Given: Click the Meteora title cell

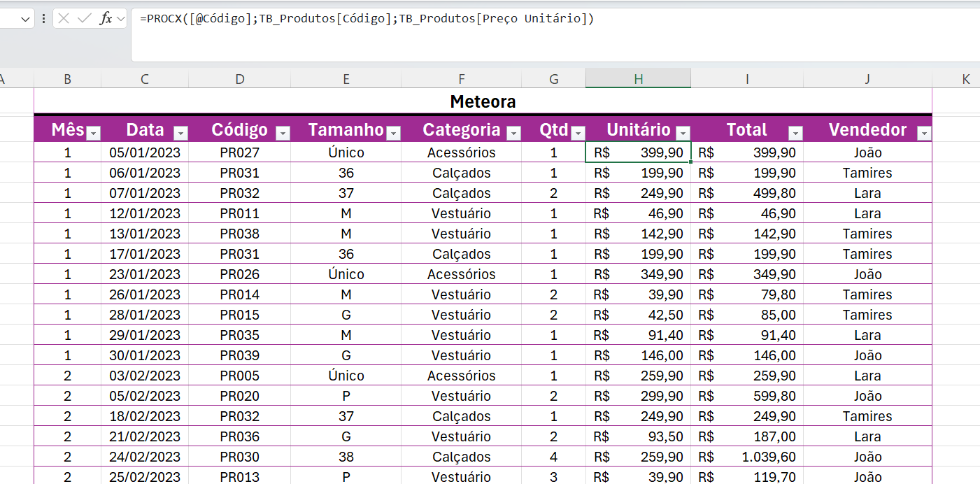Looking at the screenshot, I should pyautogui.click(x=483, y=102).
